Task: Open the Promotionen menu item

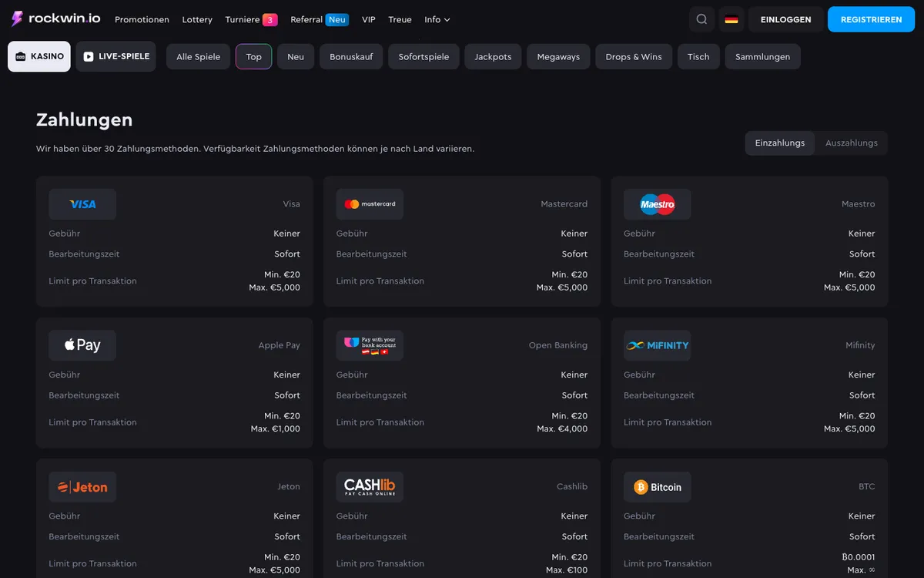Action: [x=142, y=19]
